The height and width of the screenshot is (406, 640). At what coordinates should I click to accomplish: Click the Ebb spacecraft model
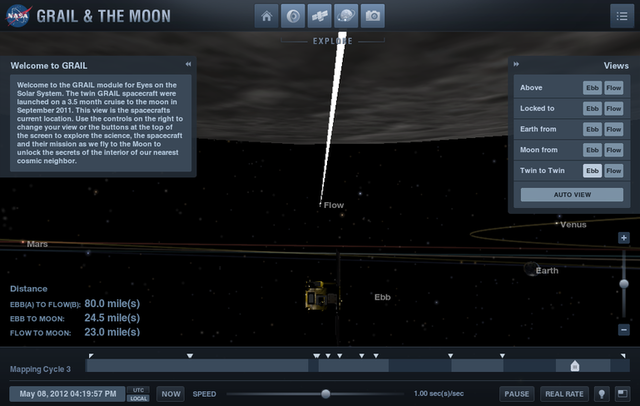(322, 296)
